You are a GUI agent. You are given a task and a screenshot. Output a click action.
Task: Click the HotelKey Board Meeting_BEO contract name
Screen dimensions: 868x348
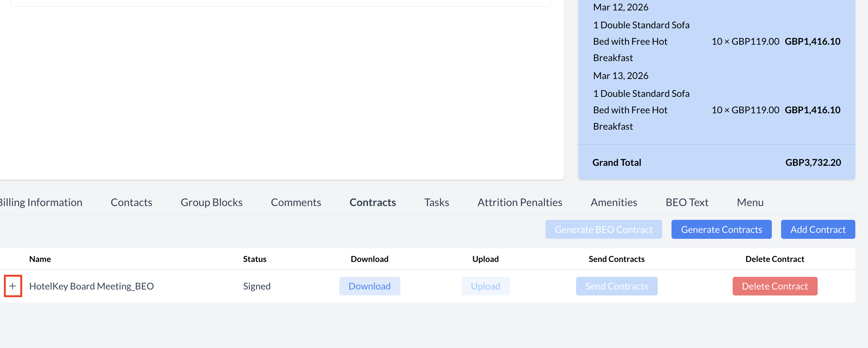(x=91, y=286)
